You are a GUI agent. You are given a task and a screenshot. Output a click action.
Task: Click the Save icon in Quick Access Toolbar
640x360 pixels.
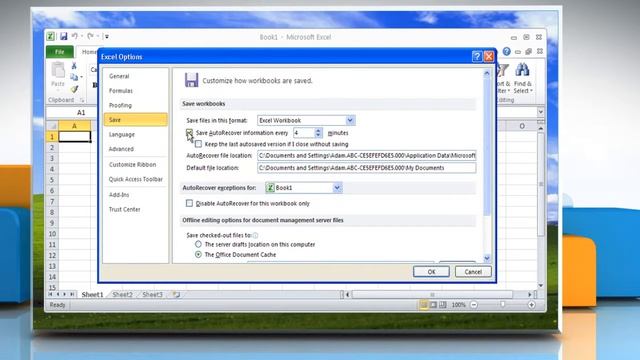tap(64, 36)
